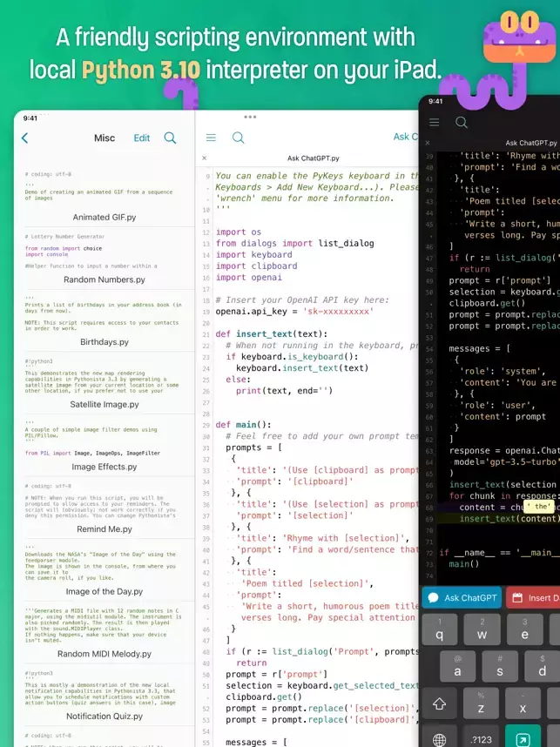Close the Ask ChatGPT.py tab in dark editor

(428, 143)
